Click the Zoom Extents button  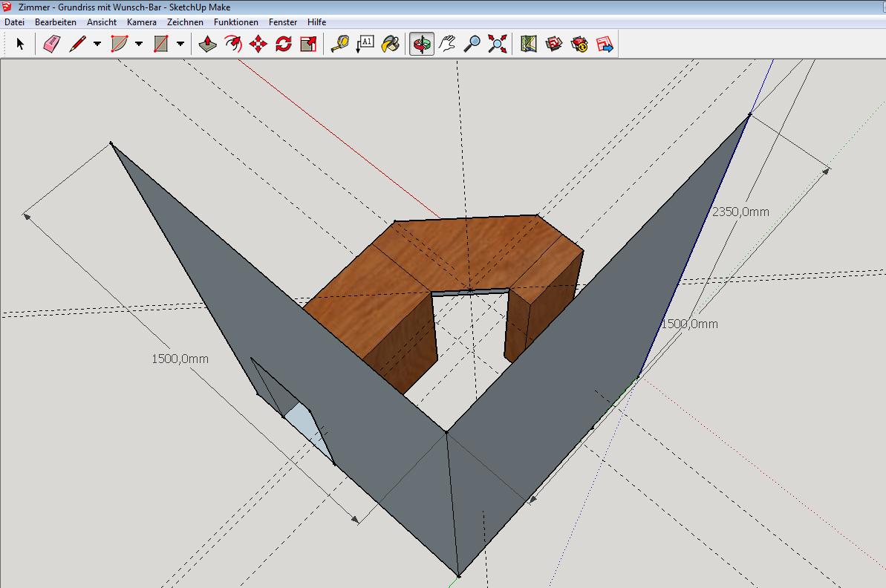[497, 45]
